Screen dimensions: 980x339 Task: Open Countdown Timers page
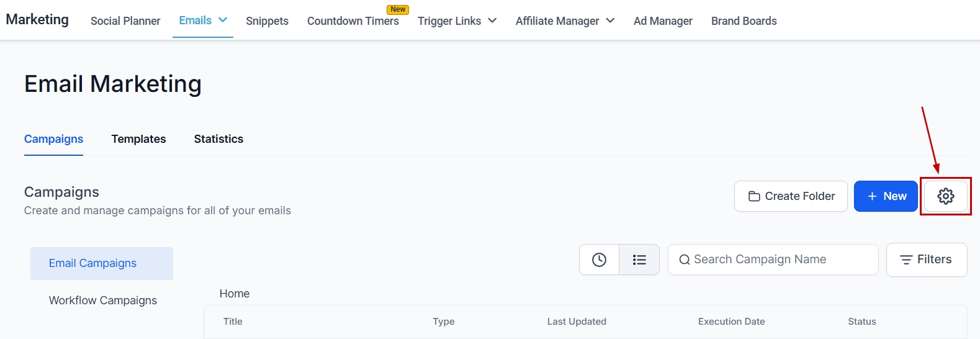(x=353, y=21)
